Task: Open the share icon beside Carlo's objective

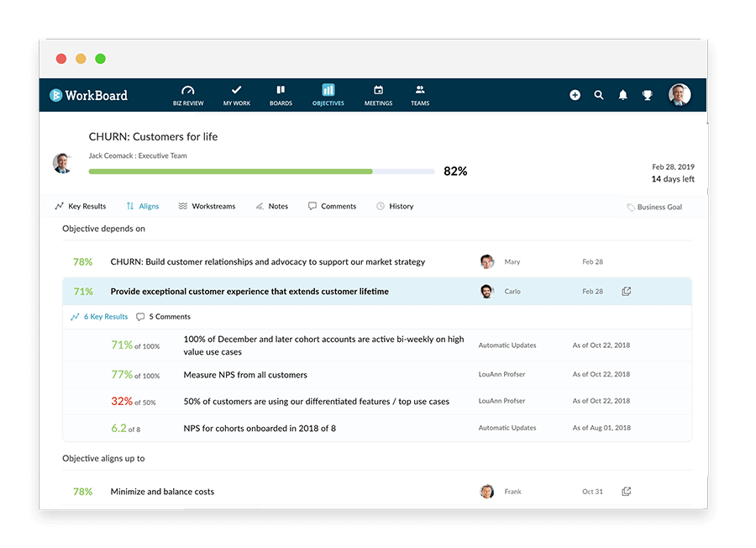Action: (626, 290)
